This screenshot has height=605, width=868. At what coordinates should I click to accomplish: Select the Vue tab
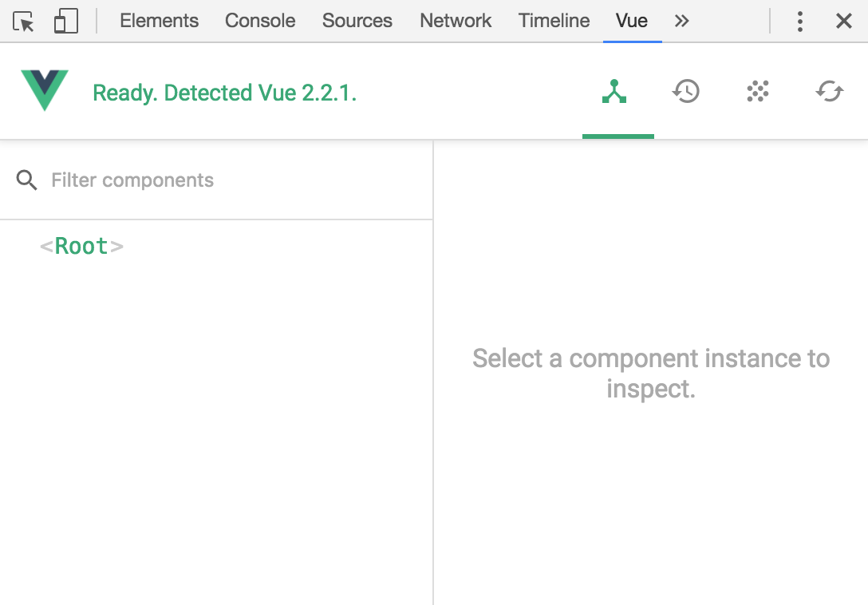(632, 21)
